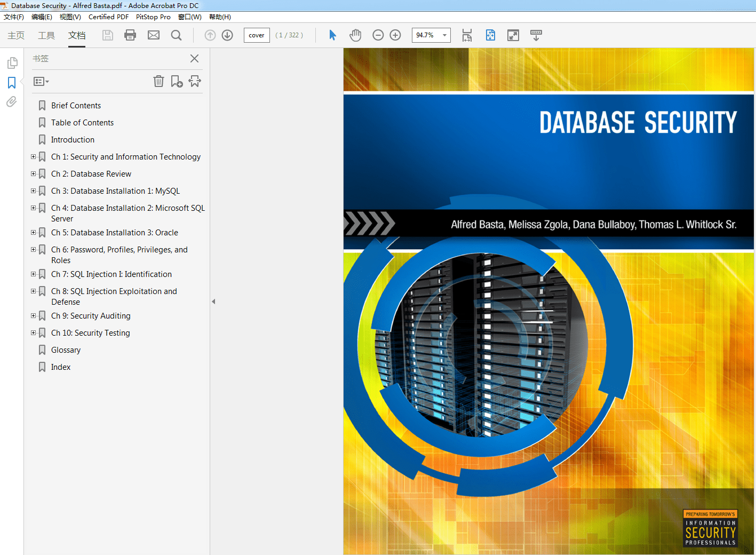Delete the selected bookmark
Image resolution: width=756 pixels, height=555 pixels.
point(158,81)
